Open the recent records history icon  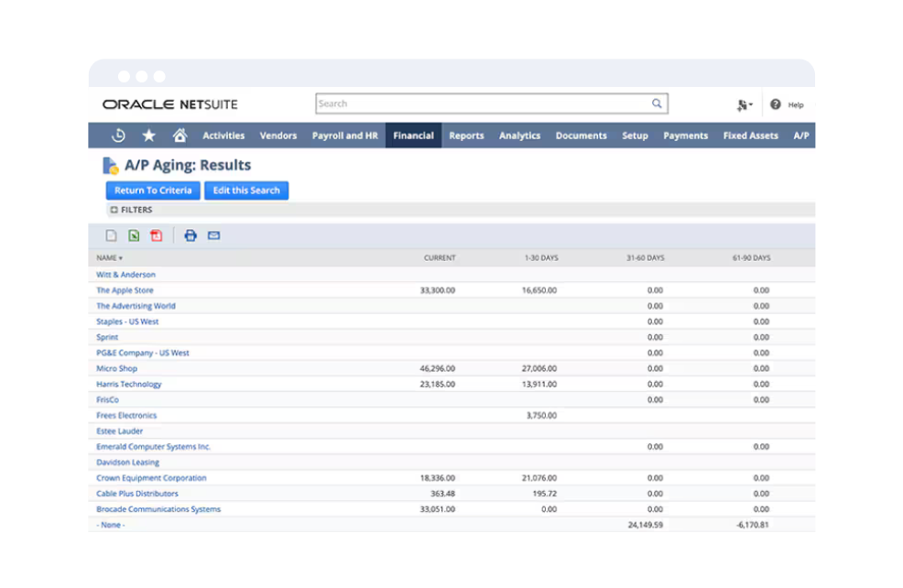click(118, 136)
